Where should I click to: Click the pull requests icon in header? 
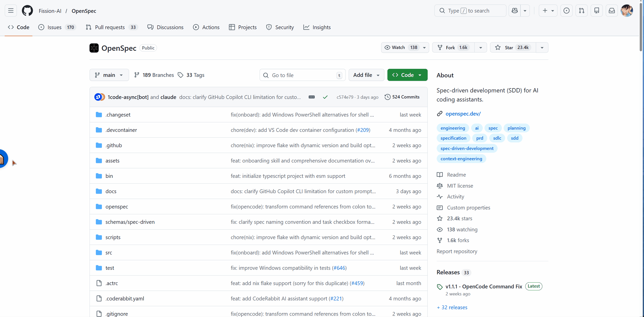tap(582, 11)
